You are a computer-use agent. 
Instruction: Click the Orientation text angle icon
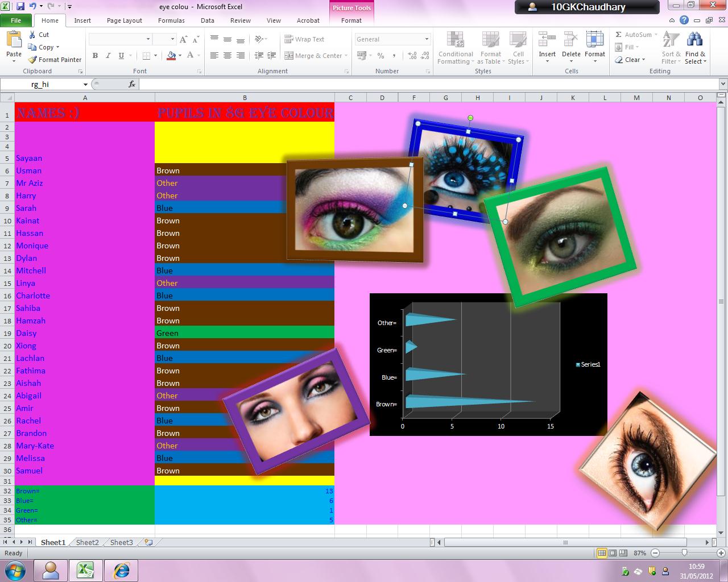point(259,39)
